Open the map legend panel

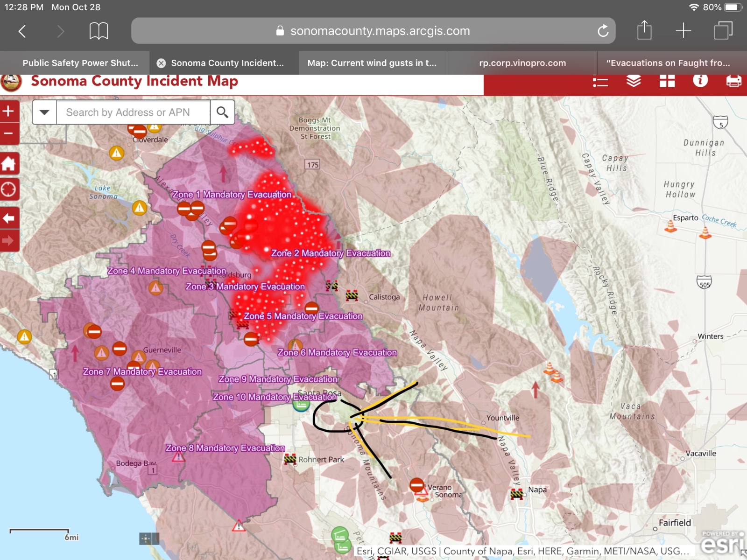coord(600,82)
